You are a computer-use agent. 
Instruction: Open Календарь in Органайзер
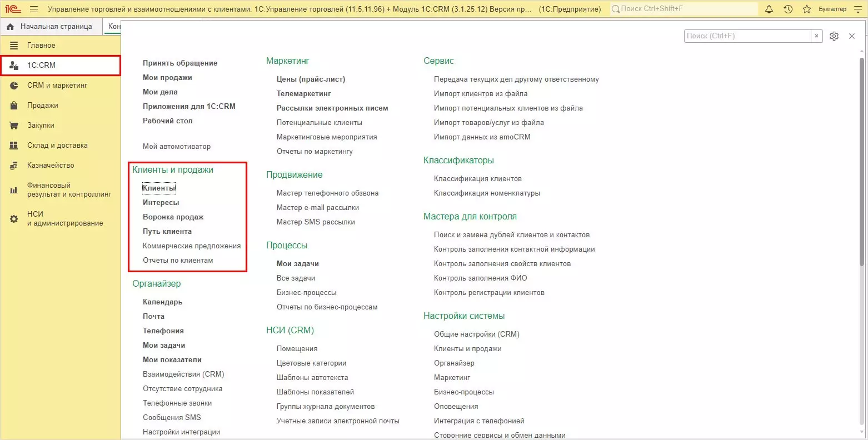(163, 302)
